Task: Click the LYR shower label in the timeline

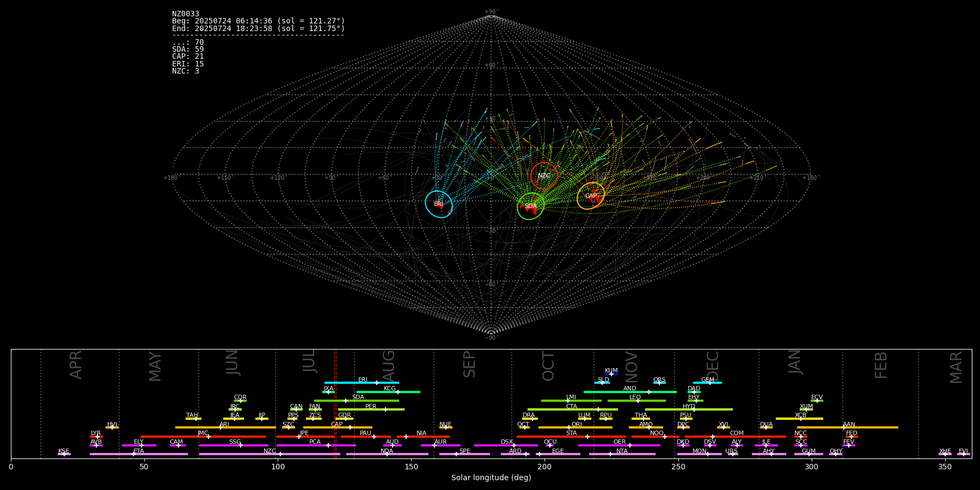Action: (x=96, y=433)
